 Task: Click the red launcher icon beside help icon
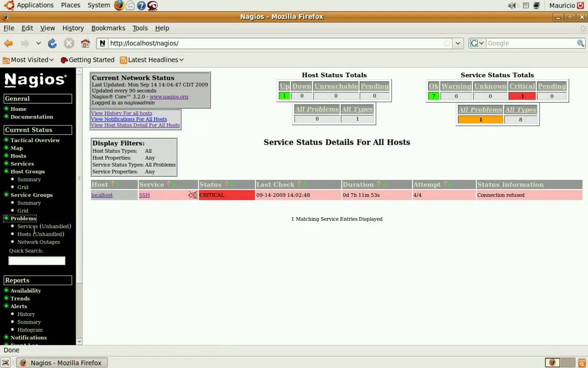(x=152, y=5)
